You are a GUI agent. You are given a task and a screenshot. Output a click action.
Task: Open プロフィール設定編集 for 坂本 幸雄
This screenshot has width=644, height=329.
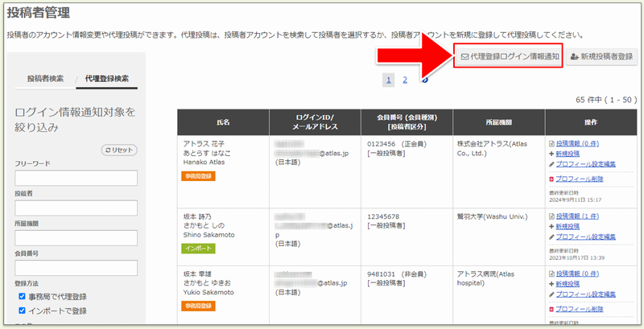tap(586, 294)
